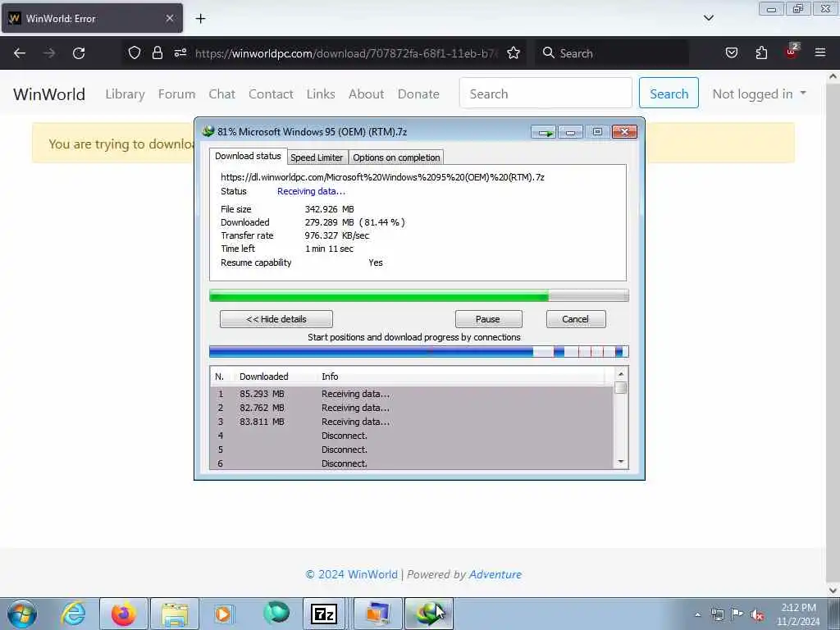Screen dimensions: 840x630
Task: Open site permissions icon in address bar
Action: [x=180, y=52]
